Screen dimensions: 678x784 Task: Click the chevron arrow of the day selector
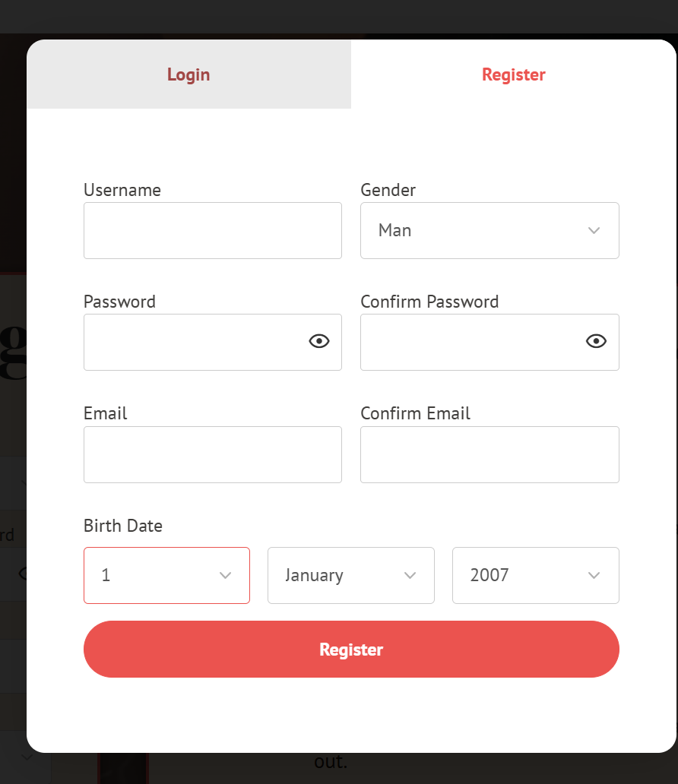(x=226, y=576)
